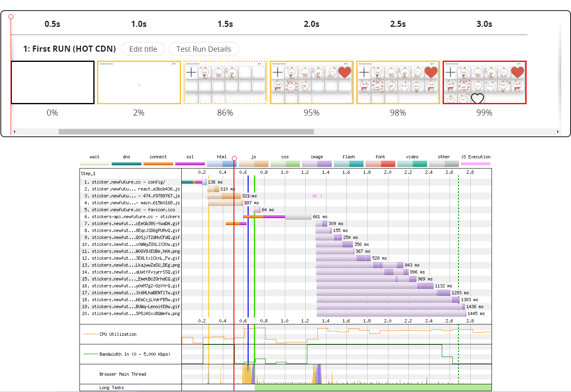Click the connect legend color bar
571x392 pixels.
click(158, 164)
